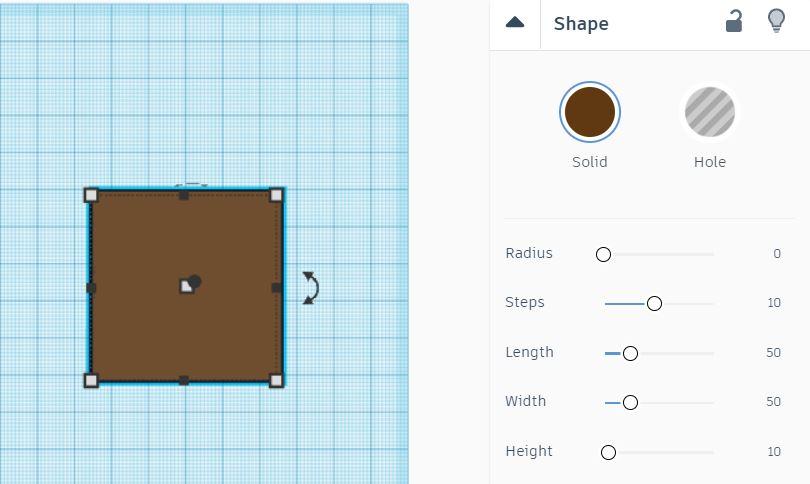810x484 pixels.
Task: Click the lightbulb hide-shape icon
Action: [776, 21]
